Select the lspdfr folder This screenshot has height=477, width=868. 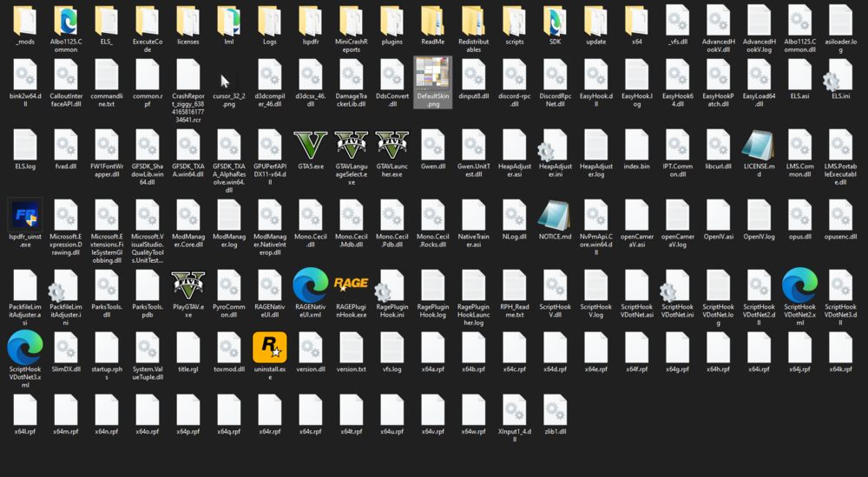(310, 21)
